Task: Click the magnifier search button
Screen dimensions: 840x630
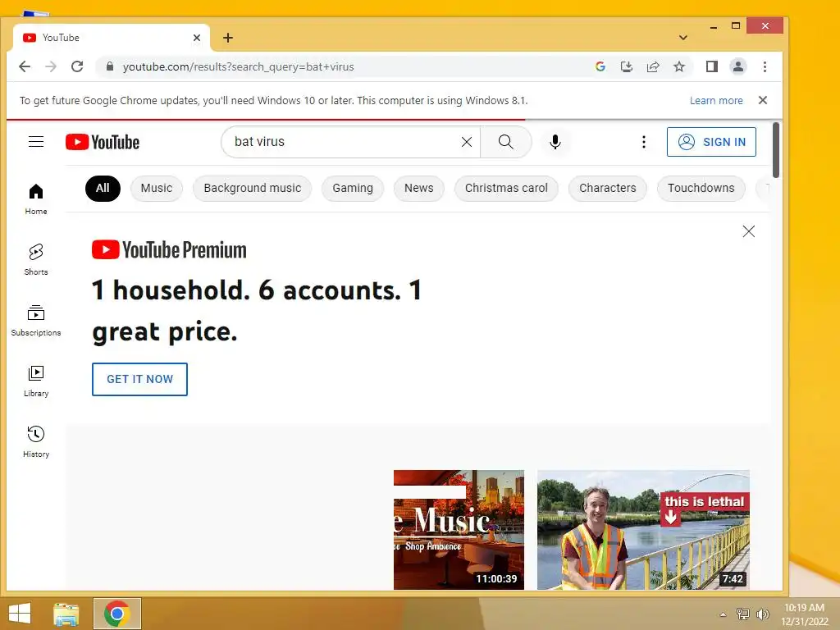Action: tap(505, 141)
